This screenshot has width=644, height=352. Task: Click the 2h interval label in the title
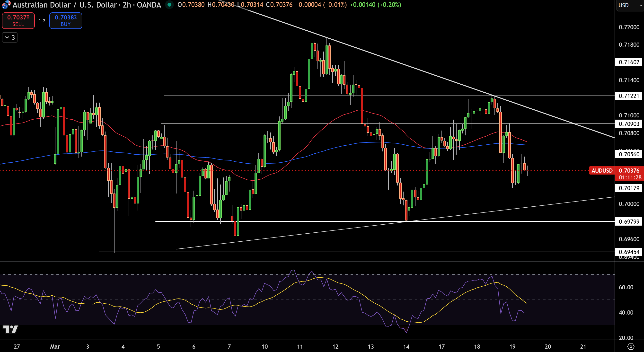(127, 5)
